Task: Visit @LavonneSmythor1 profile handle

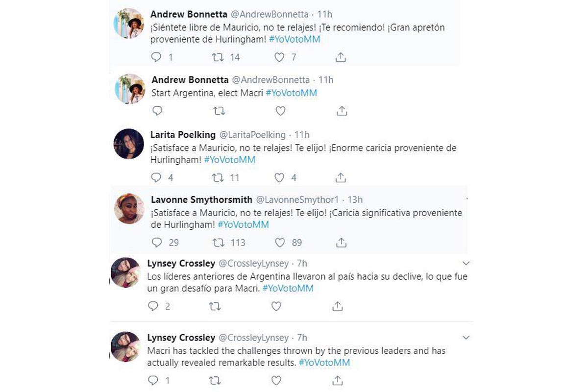Action: click(x=298, y=199)
